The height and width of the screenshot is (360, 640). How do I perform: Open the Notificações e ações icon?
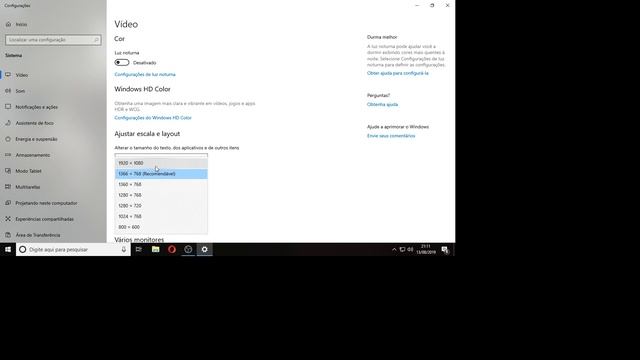pyautogui.click(x=8, y=107)
